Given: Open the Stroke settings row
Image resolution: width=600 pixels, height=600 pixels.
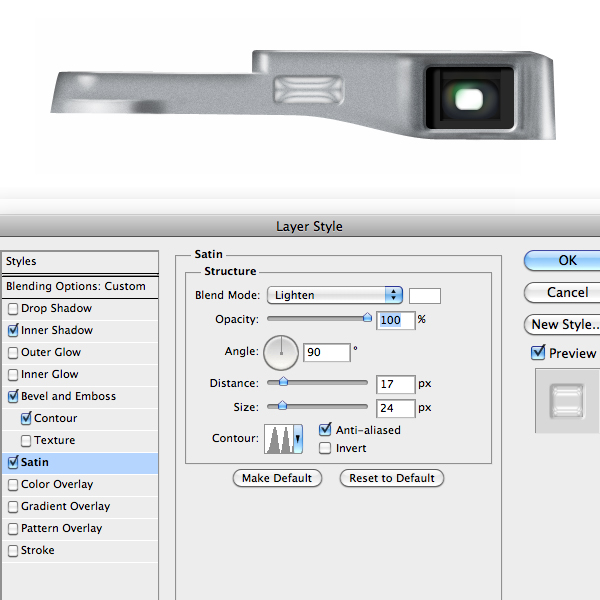Looking at the screenshot, I should click(x=80, y=551).
